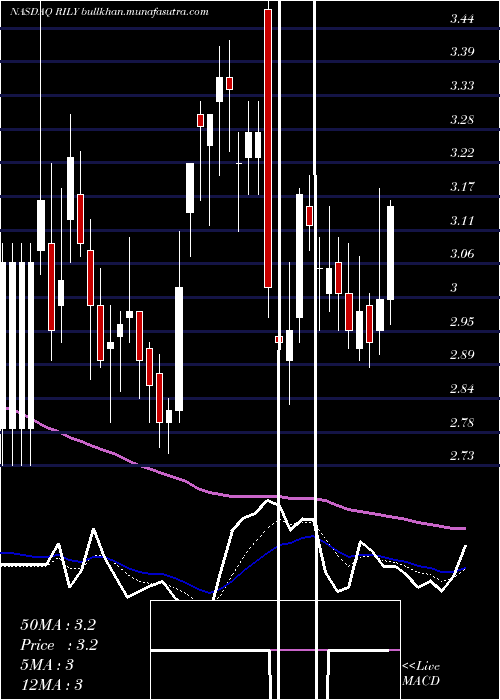Click the 3.28 price level label
500x700 pixels.
click(x=462, y=120)
